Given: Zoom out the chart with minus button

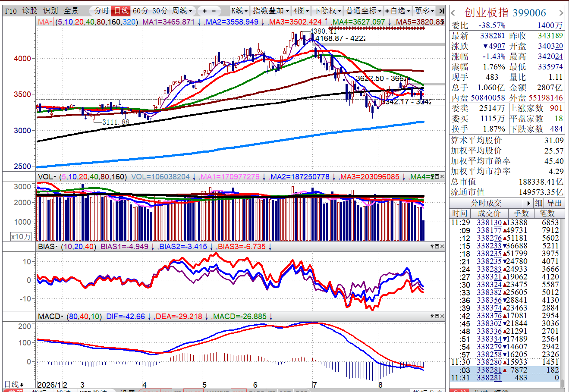Looking at the screenshot, I should click(214, 11).
